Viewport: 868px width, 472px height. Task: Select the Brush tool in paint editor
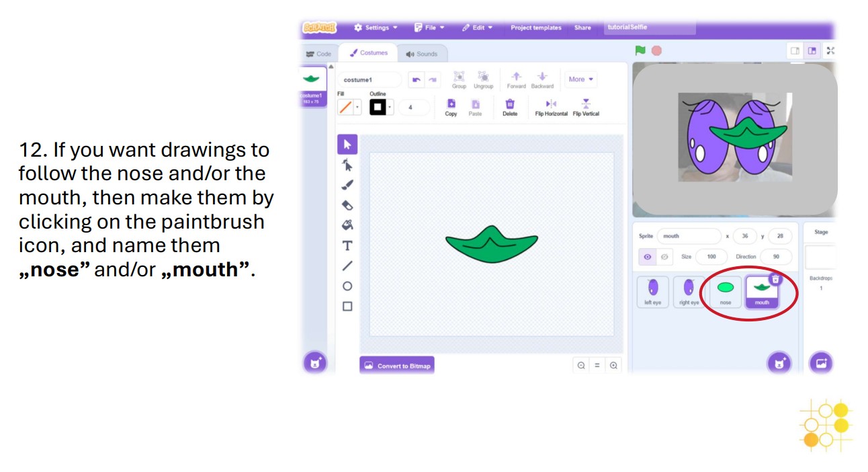[x=347, y=185]
